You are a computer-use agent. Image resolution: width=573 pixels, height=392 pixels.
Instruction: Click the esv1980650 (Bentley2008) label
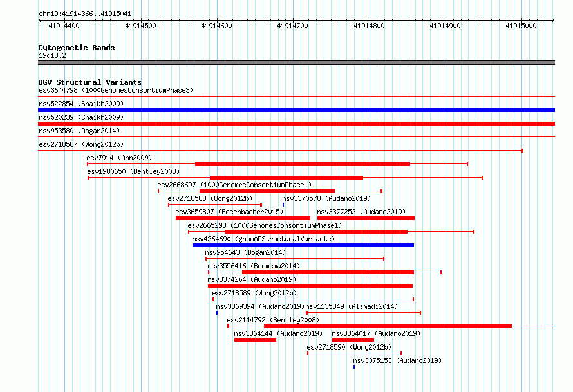click(133, 171)
